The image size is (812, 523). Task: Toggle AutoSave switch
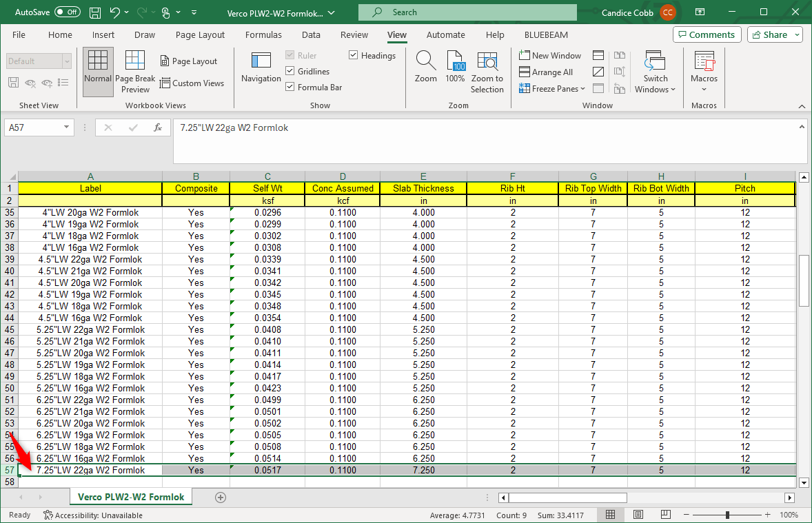(67, 12)
